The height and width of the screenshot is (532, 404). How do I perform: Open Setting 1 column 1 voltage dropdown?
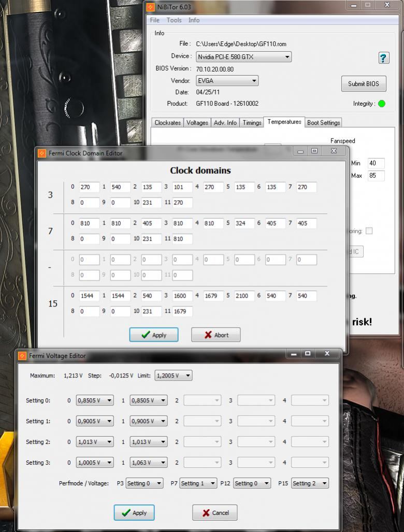click(x=149, y=421)
